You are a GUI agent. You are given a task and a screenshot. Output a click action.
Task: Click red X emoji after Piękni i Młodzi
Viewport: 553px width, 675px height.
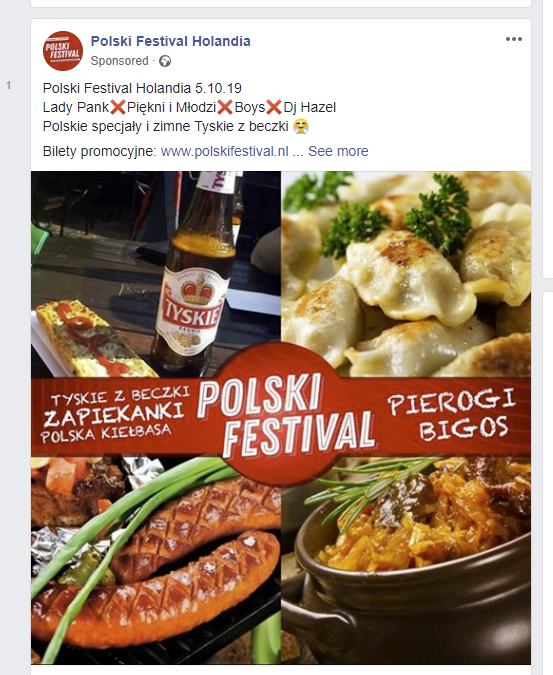click(225, 107)
